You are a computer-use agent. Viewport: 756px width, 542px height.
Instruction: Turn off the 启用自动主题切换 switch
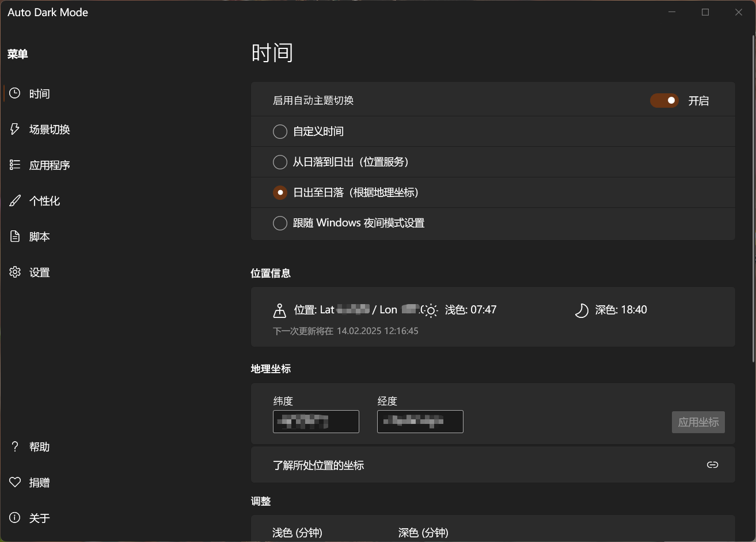[x=664, y=101]
